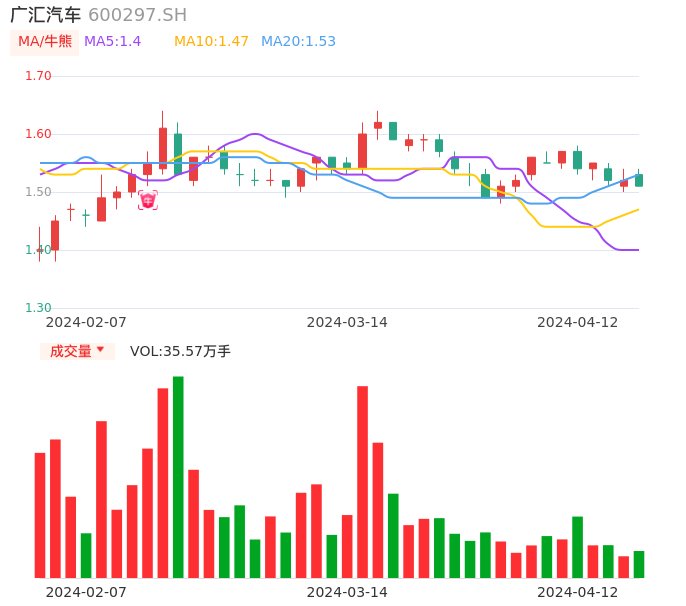Image resolution: width=686 pixels, height=606 pixels.
Task: Click the tall red volume bar near 2024-03-14
Action: 362,482
